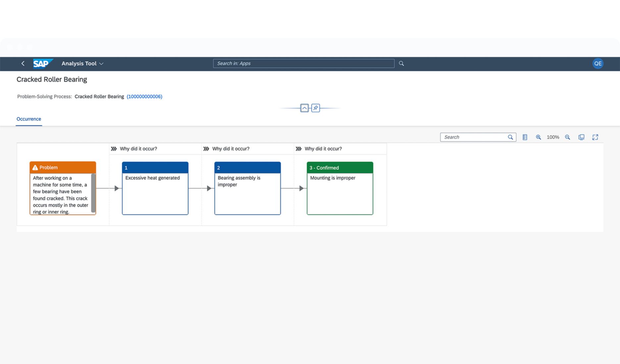Open the chart legend view

[x=525, y=137]
